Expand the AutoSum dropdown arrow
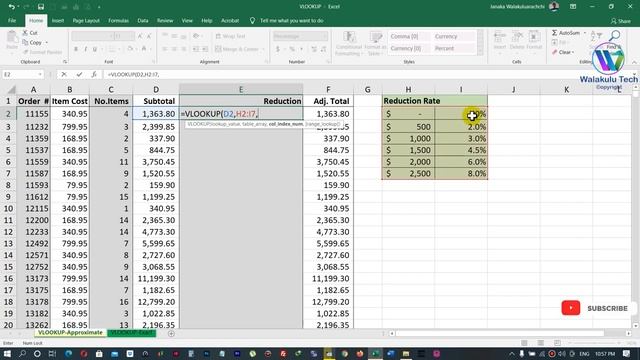Screen dimensions: 640x360 tap(584, 33)
